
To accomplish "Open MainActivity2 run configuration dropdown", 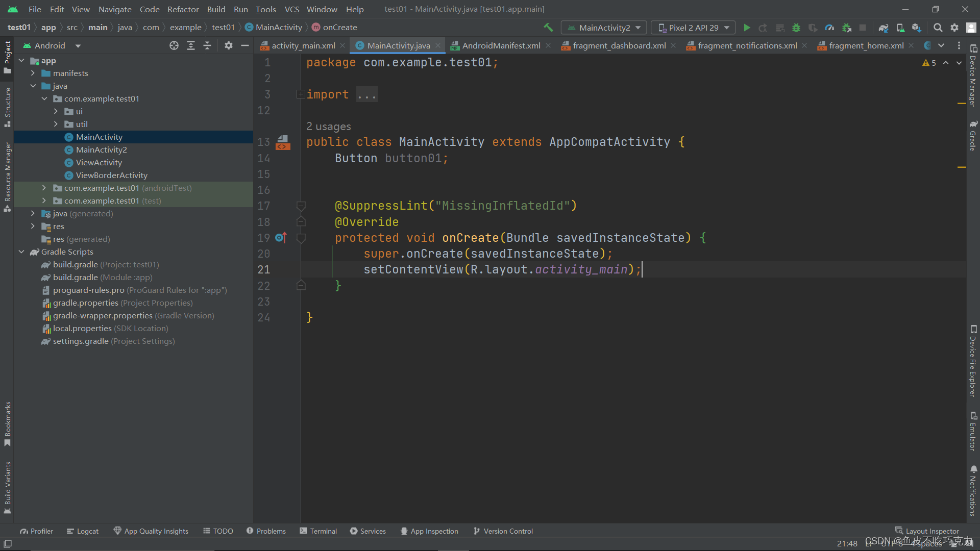I will pos(604,28).
